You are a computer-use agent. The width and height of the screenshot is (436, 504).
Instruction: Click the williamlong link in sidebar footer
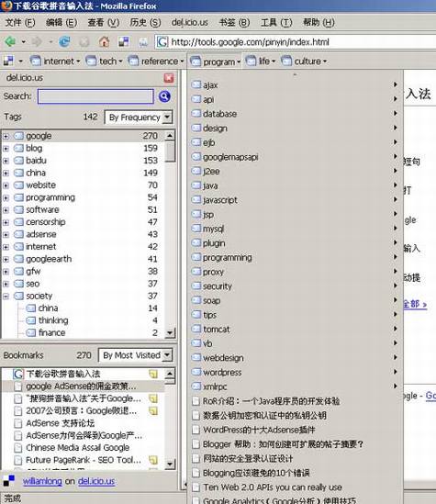42,481
